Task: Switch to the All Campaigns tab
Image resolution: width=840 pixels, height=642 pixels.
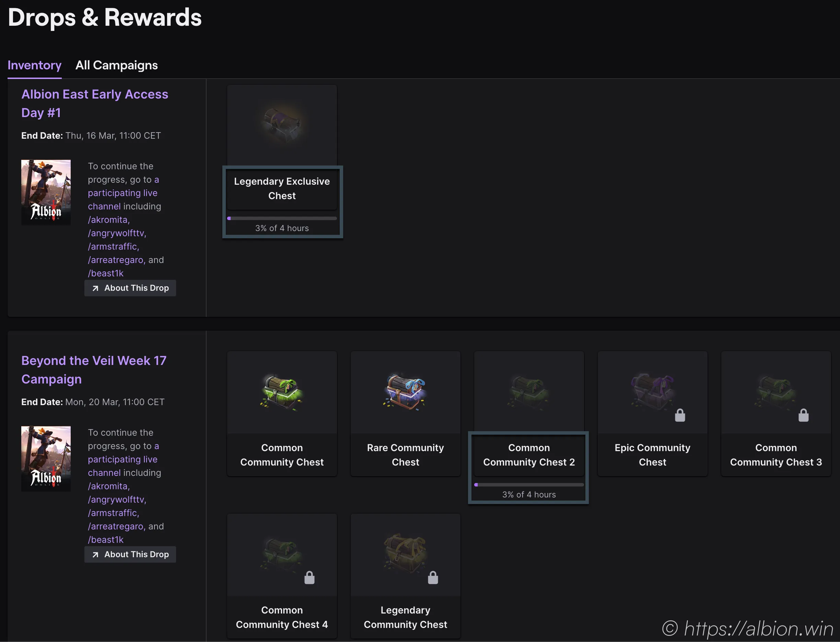Action: point(117,65)
